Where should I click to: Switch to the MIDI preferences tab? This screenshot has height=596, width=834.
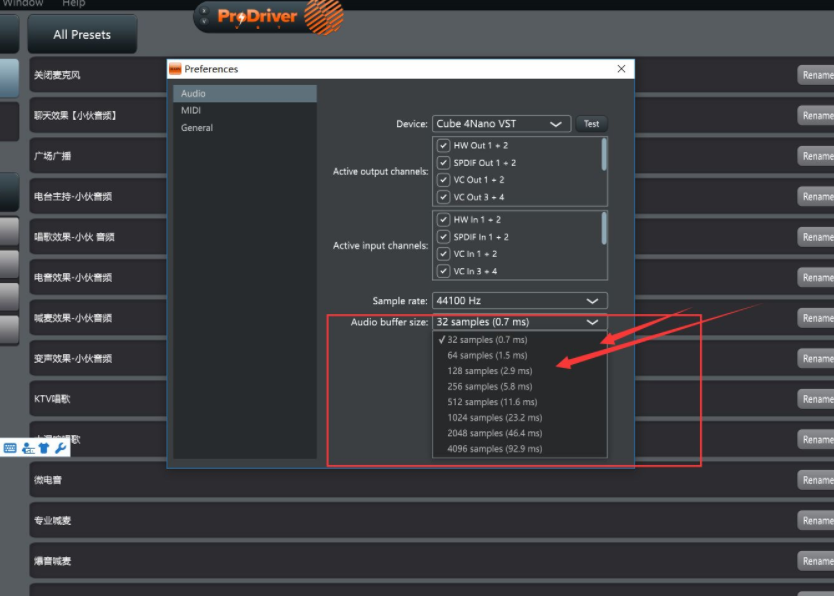click(x=245, y=111)
